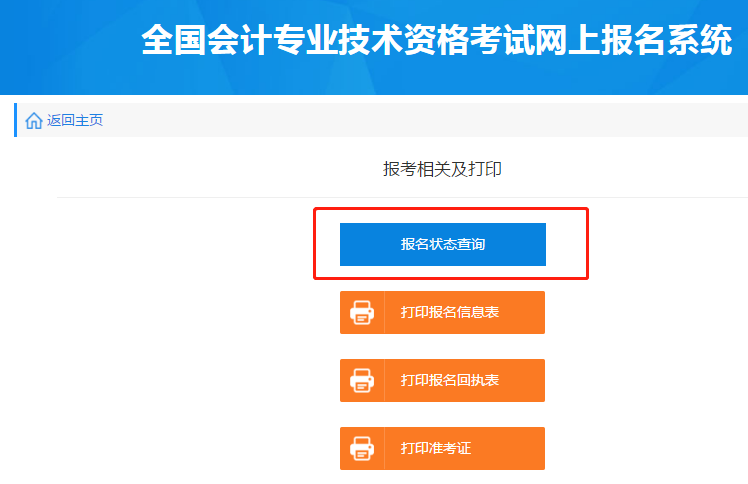Click the home icon beside 返回主页

34,121
